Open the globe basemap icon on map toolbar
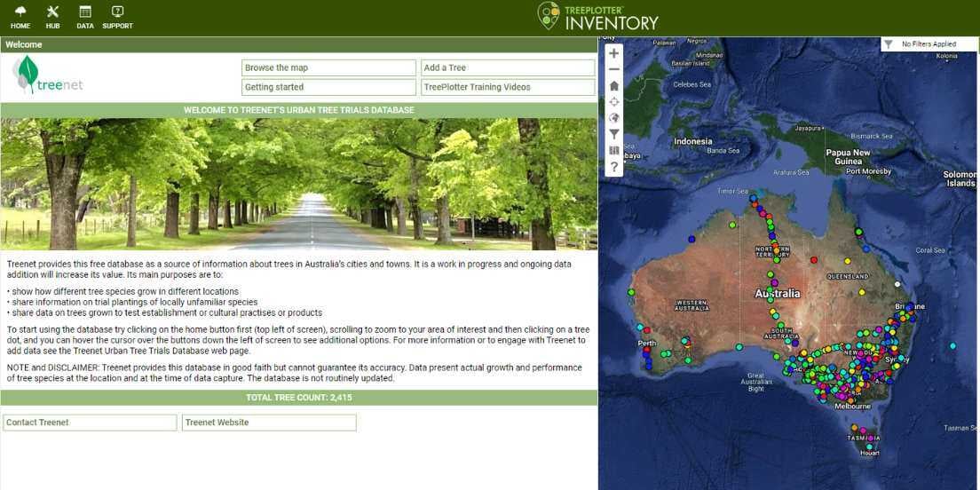 (x=613, y=118)
